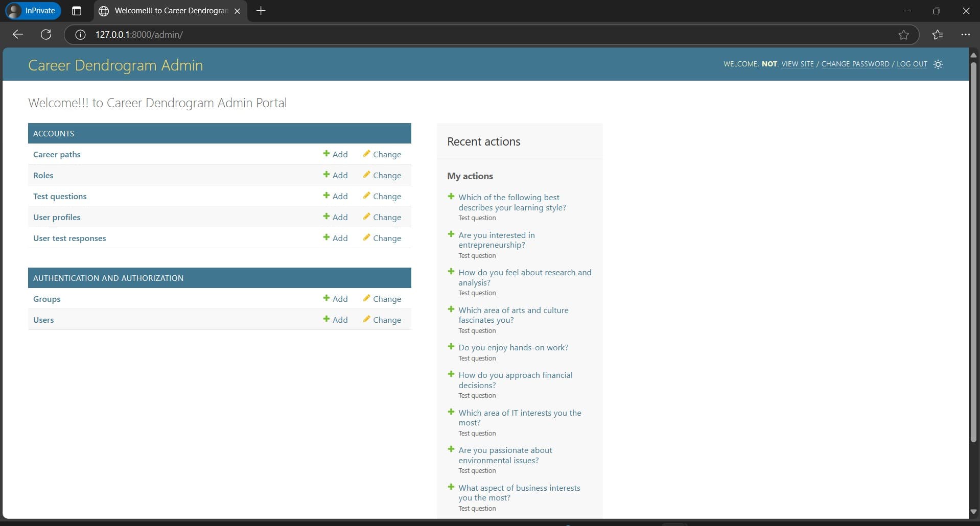
Task: Open recent action about environmental issues
Action: click(x=505, y=455)
